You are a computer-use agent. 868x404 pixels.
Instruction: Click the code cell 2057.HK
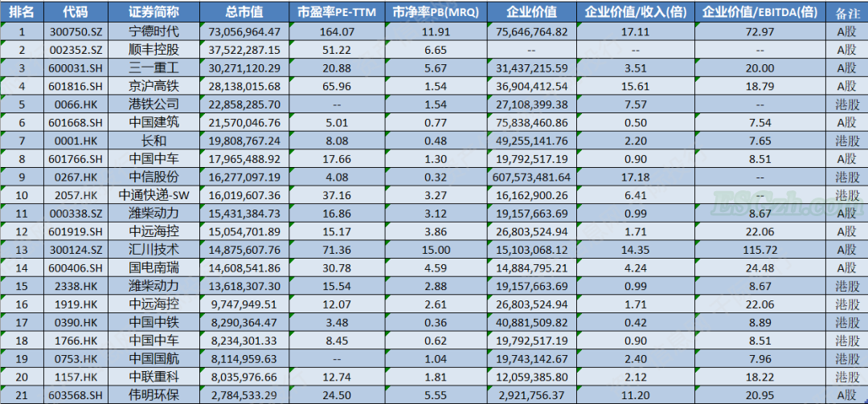(x=76, y=195)
